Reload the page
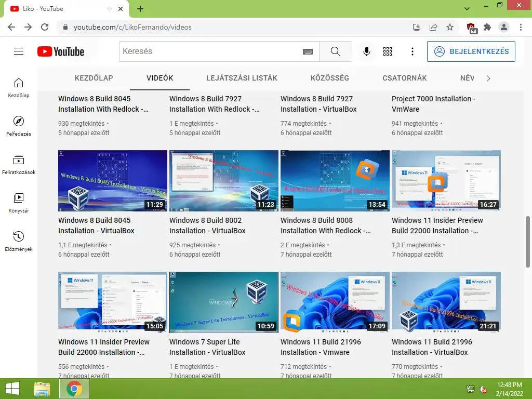This screenshot has height=399, width=532. click(45, 27)
